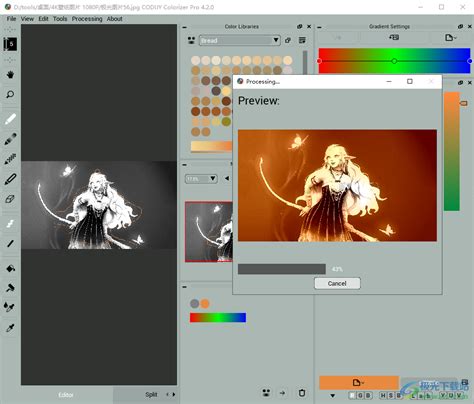474x404 pixels.
Task: Collapse the Color Libraries panel with minus
Action: [x=185, y=27]
